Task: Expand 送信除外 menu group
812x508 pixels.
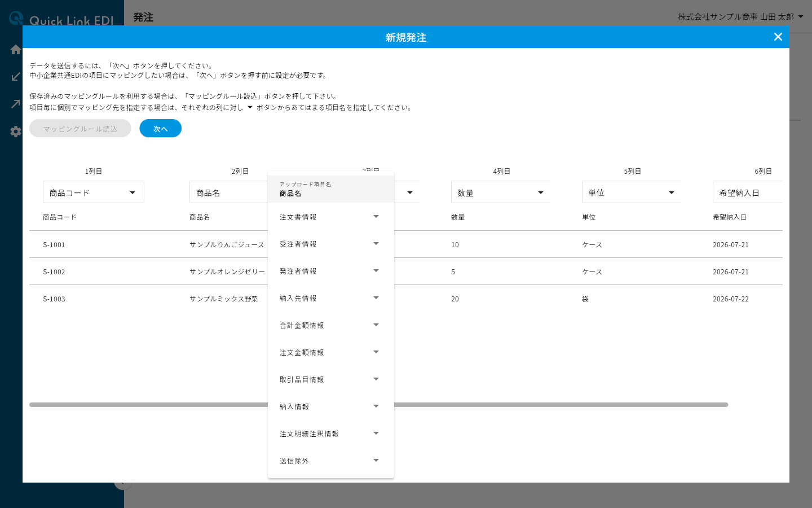Action: click(331, 461)
